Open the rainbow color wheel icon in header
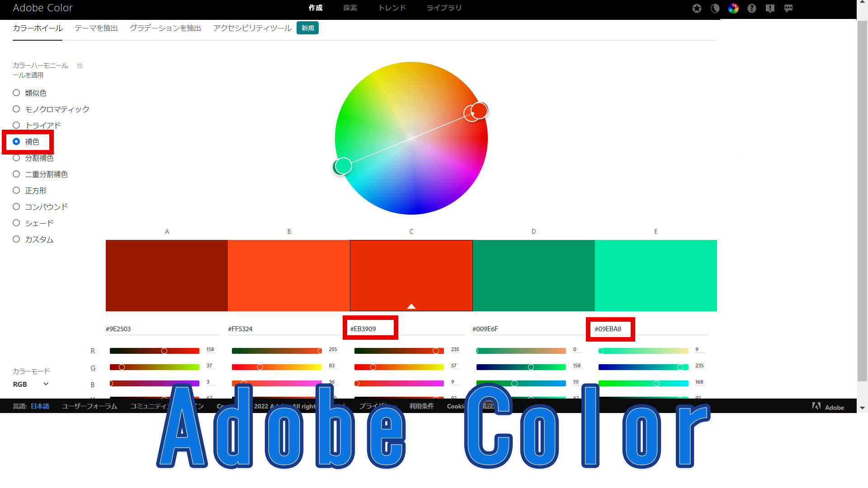The image size is (868, 488). [733, 8]
